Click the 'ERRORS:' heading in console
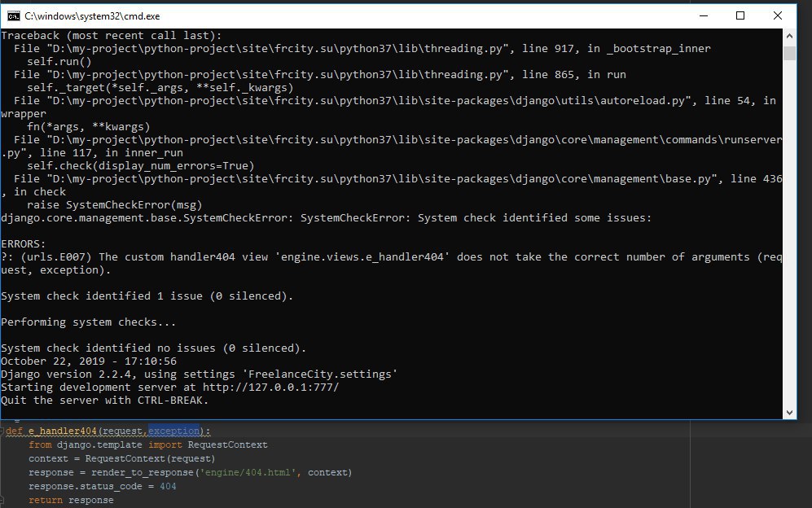Screen dimensions: 812x508 pos(24,244)
